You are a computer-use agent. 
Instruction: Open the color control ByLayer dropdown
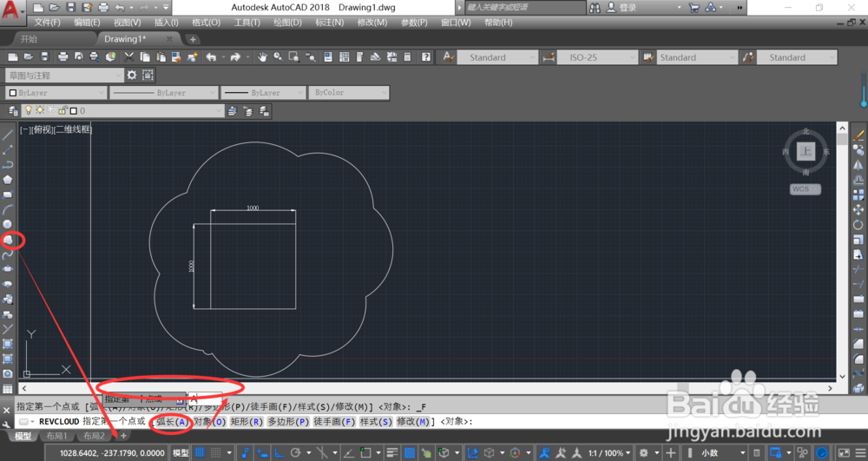56,92
